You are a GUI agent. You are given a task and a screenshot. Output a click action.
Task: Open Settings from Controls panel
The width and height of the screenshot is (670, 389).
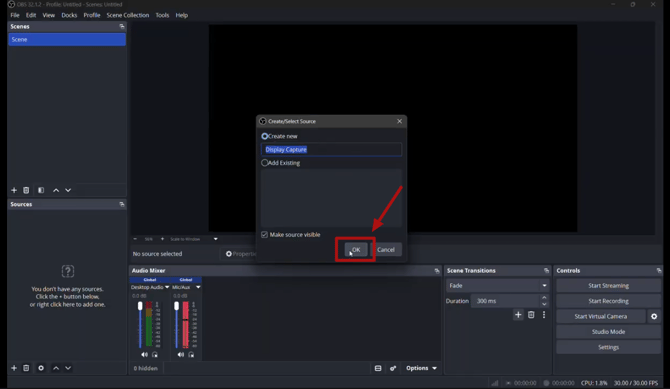[608, 347]
